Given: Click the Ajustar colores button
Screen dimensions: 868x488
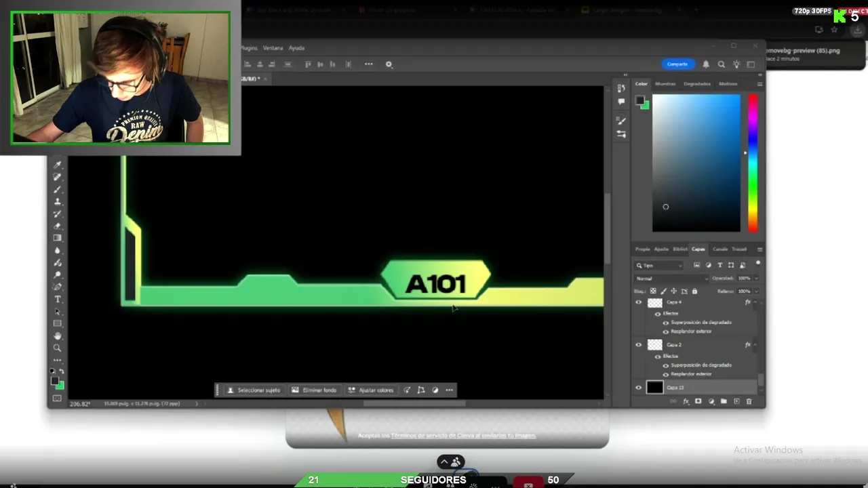Looking at the screenshot, I should pyautogui.click(x=370, y=390).
